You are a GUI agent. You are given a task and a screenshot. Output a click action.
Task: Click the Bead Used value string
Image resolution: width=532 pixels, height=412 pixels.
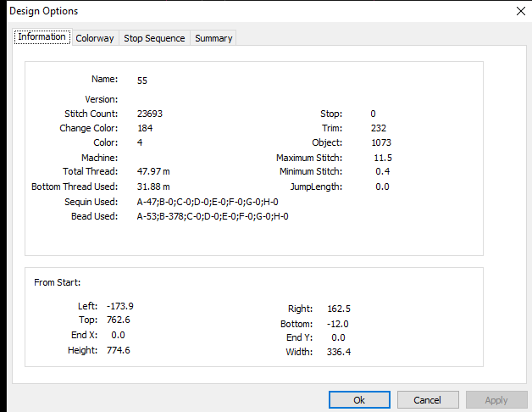tap(213, 216)
